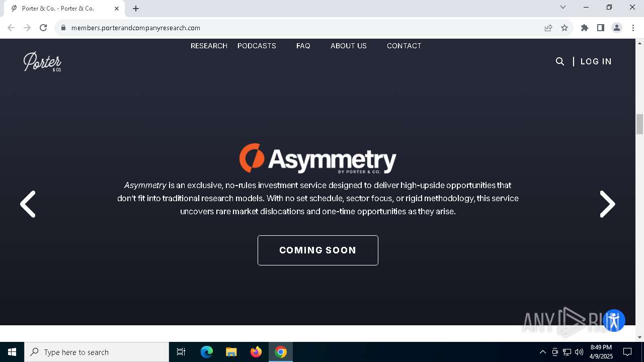Click the COMING SOON button
644x362 pixels.
[318, 250]
